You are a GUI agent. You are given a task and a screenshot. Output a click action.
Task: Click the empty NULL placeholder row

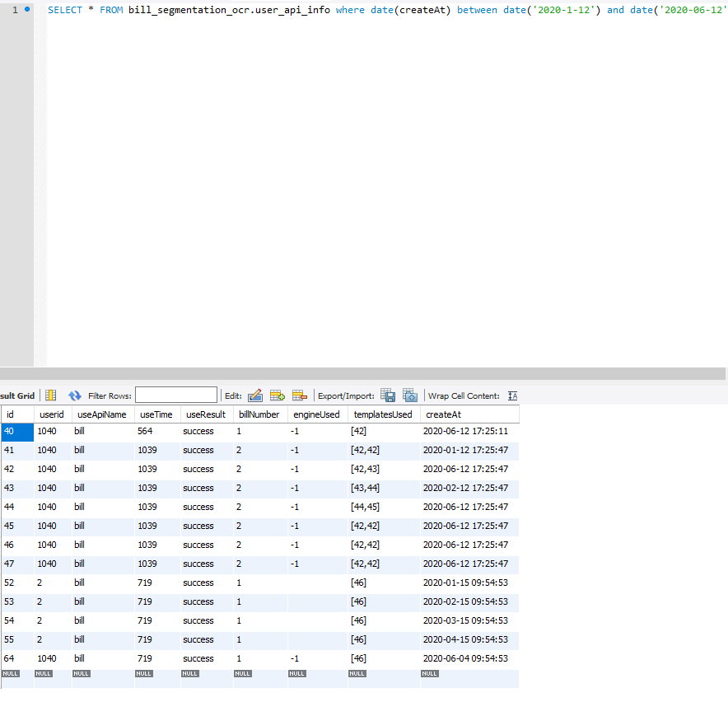(x=247, y=673)
